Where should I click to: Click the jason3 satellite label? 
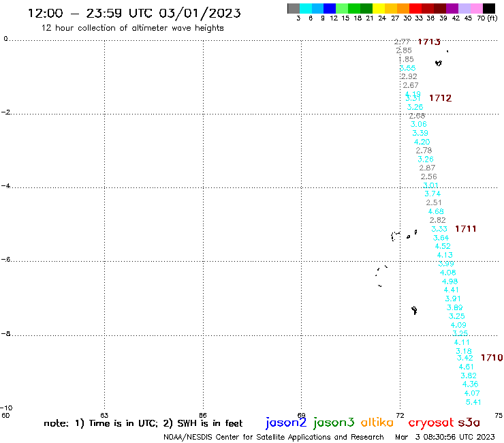pyautogui.click(x=334, y=423)
